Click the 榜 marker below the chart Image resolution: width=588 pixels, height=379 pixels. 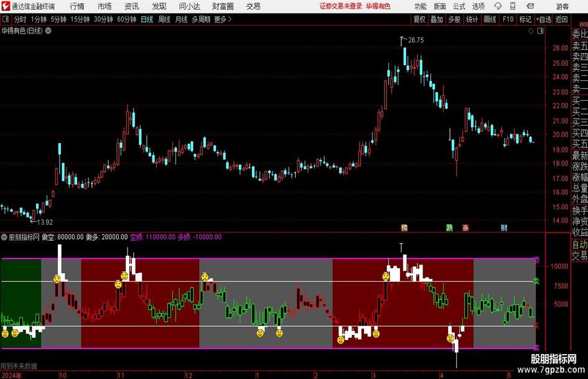(404, 227)
